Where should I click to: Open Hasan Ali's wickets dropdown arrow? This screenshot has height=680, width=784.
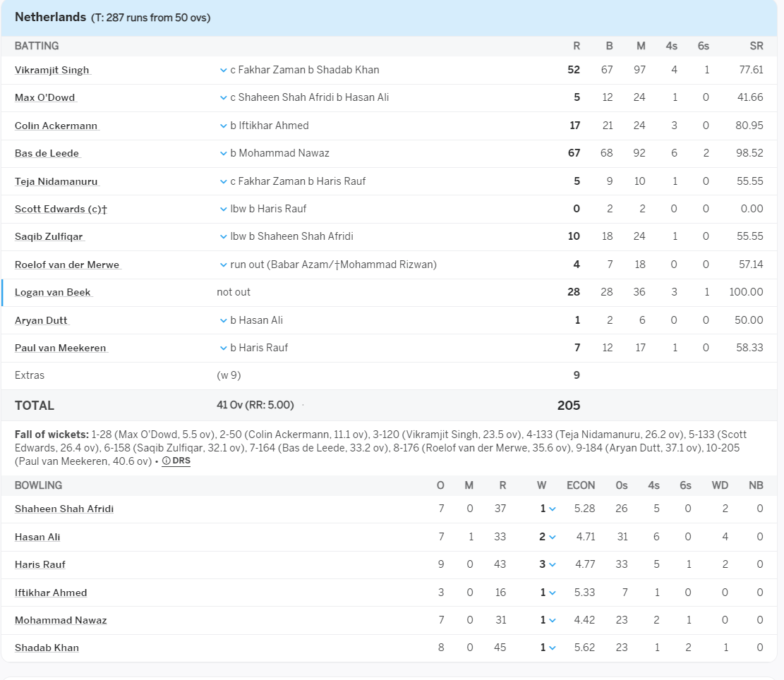(553, 537)
